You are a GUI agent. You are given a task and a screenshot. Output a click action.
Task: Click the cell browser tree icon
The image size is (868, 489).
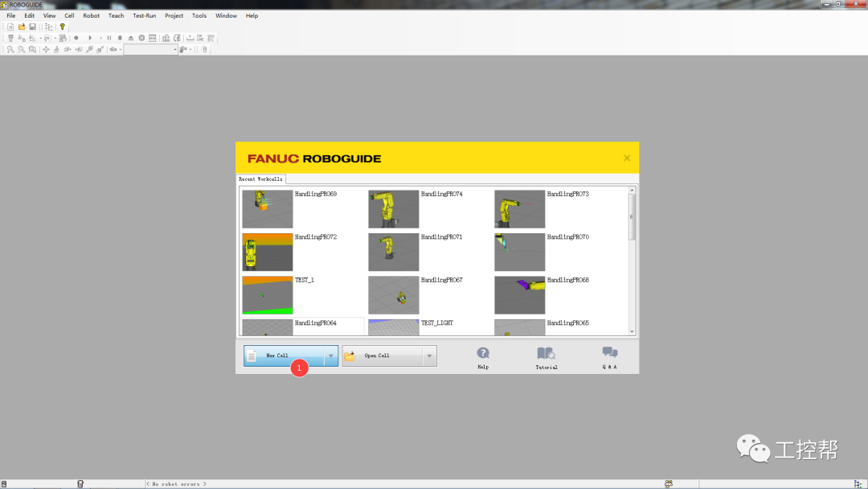point(49,27)
